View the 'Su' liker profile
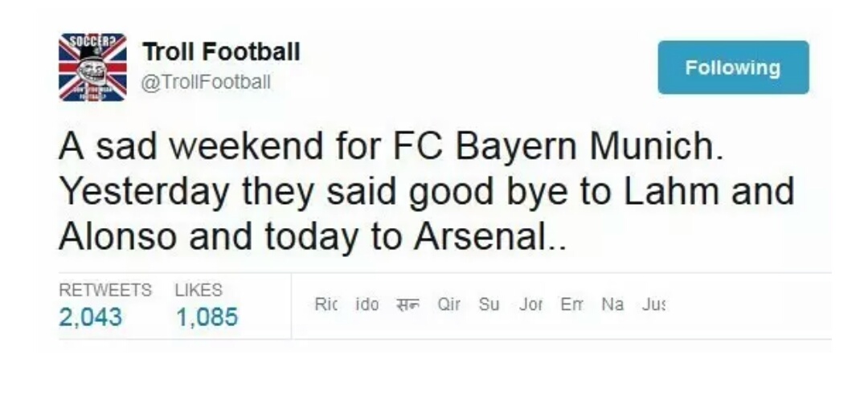This screenshot has width=868, height=404. (489, 305)
